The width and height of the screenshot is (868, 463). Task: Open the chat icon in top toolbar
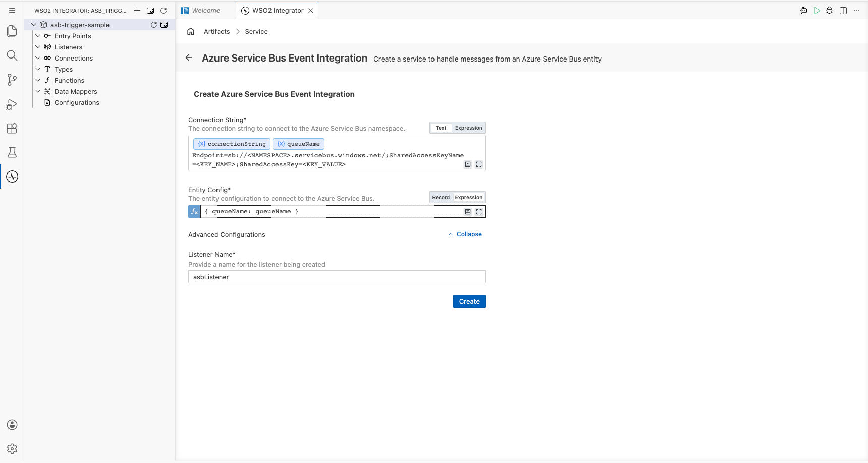click(804, 10)
